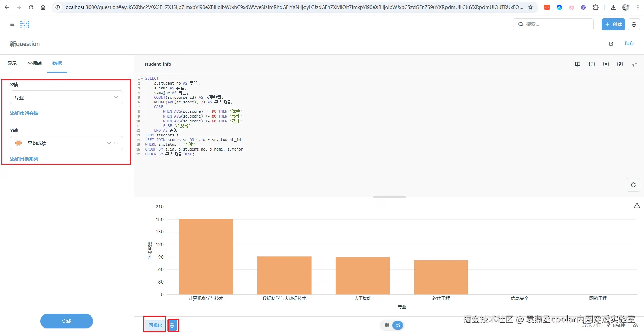Click the open-in-new-window icon beside 保存

[x=611, y=44]
